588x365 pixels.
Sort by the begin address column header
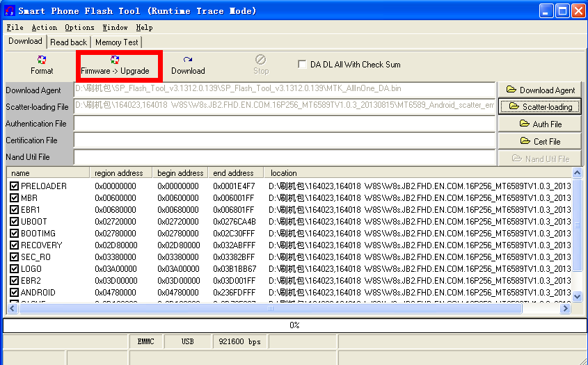pyautogui.click(x=180, y=172)
